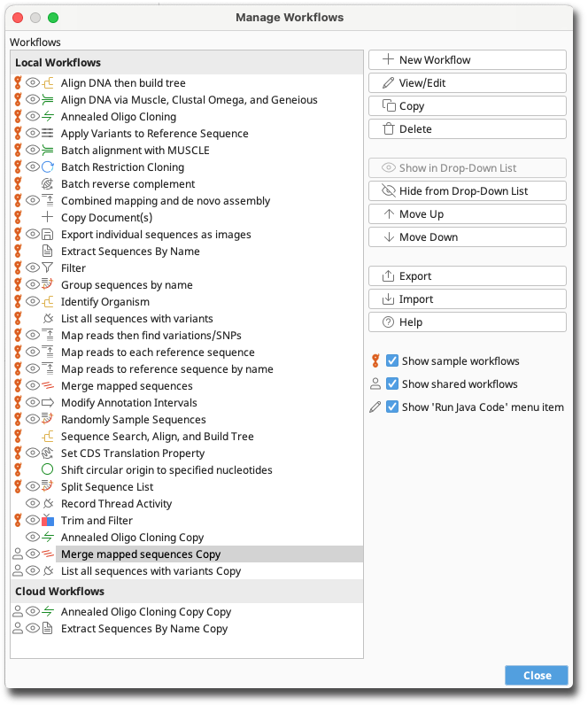
Task: Click the icon next to Batch reverse complement
Action: click(48, 184)
